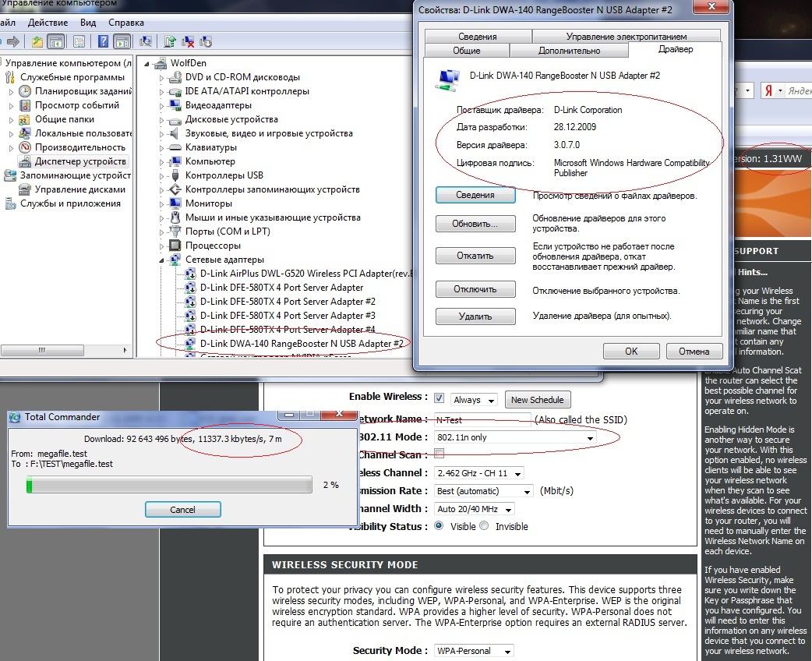Viewport: 812px width, 661px height.
Task: Open the Вид menu
Action: (x=88, y=23)
